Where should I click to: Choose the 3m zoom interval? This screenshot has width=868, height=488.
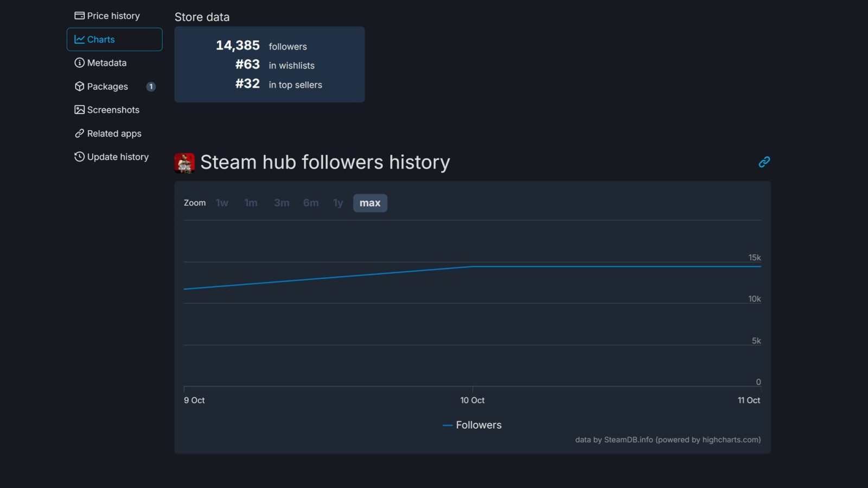(x=282, y=203)
